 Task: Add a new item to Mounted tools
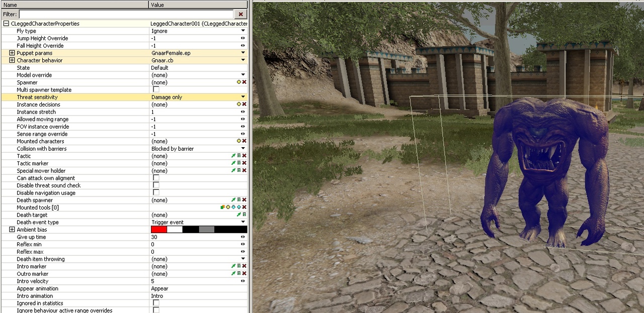coord(228,207)
